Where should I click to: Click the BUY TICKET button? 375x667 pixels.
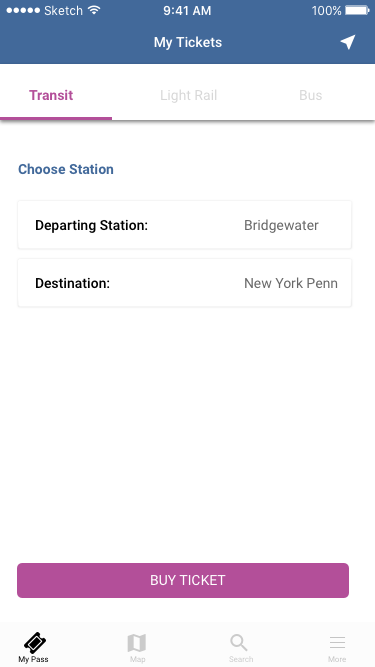pyautogui.click(x=183, y=580)
